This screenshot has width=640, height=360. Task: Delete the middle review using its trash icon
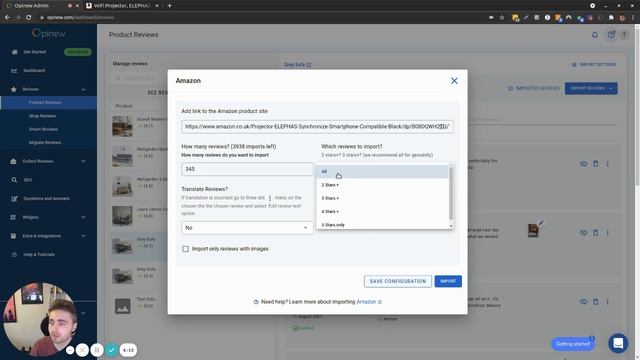pos(596,233)
